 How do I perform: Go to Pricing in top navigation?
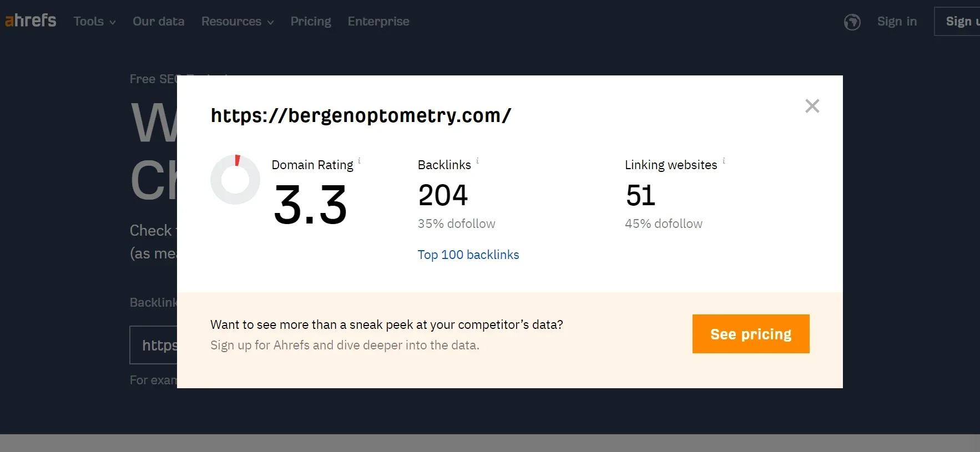(x=310, y=22)
